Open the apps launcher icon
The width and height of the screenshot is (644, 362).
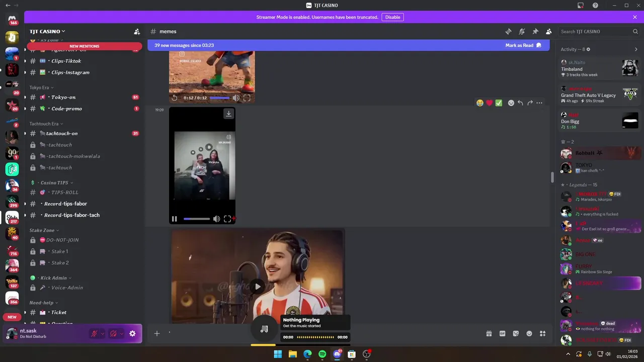(x=543, y=333)
